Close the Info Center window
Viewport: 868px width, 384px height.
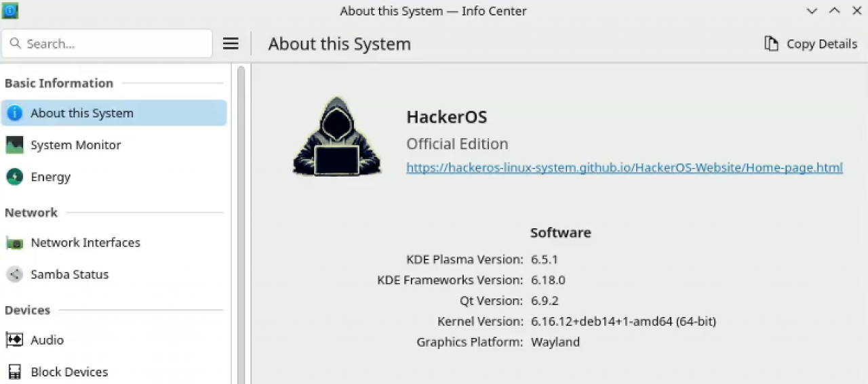coord(857,11)
